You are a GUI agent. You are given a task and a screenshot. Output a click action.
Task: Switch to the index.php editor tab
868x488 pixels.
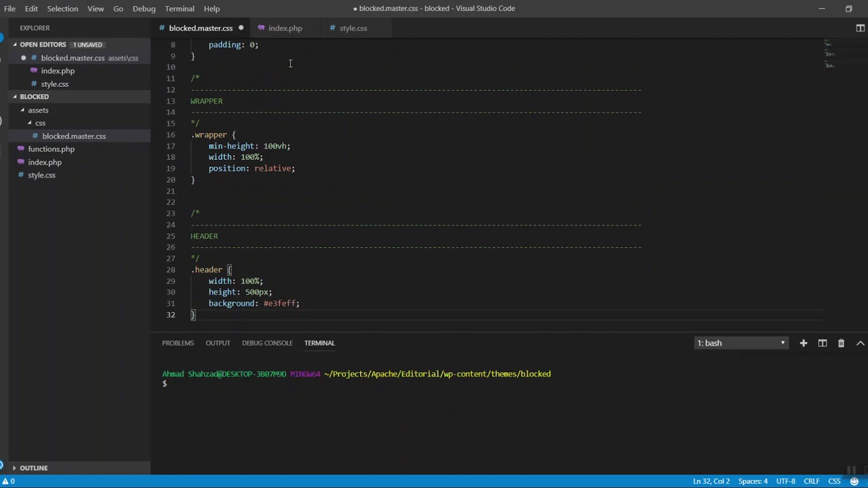tap(285, 28)
